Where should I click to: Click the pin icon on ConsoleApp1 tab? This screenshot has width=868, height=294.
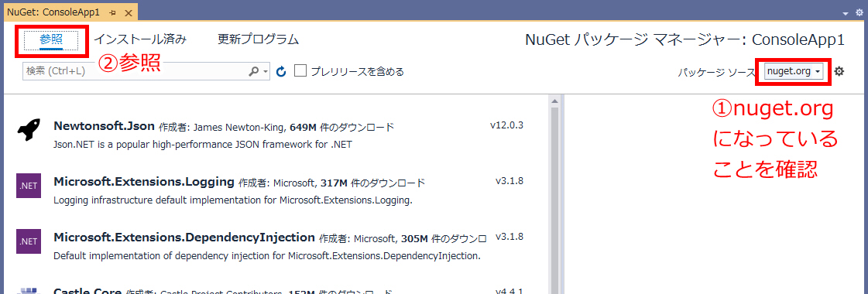click(113, 12)
